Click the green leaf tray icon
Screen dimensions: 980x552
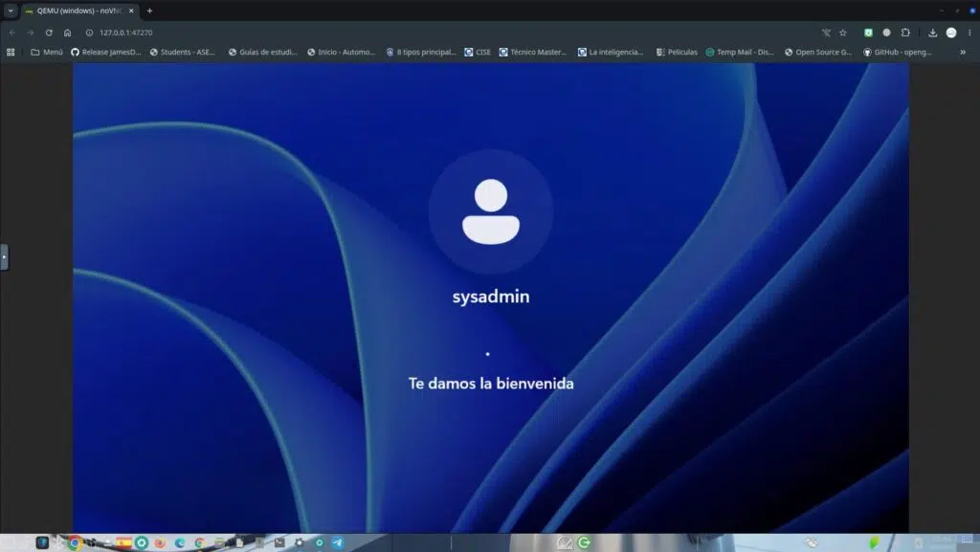pyautogui.click(x=874, y=542)
